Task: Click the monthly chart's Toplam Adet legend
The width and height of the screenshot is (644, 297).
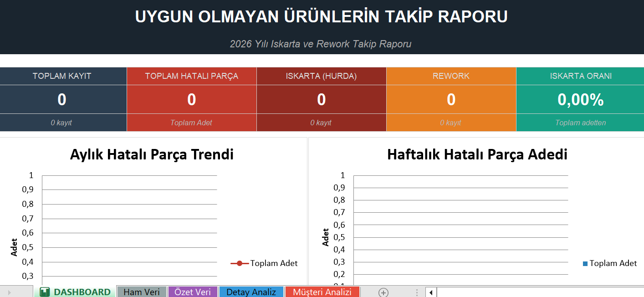Action: click(264, 263)
